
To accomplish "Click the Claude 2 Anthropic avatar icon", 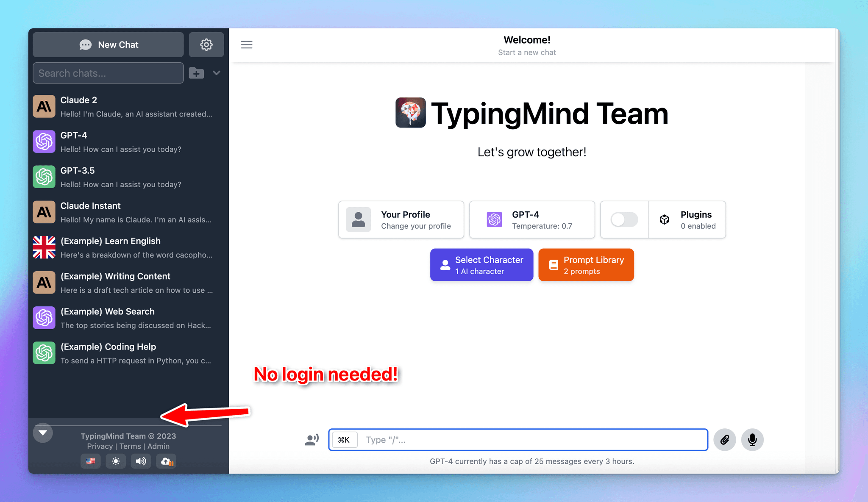I will 44,106.
